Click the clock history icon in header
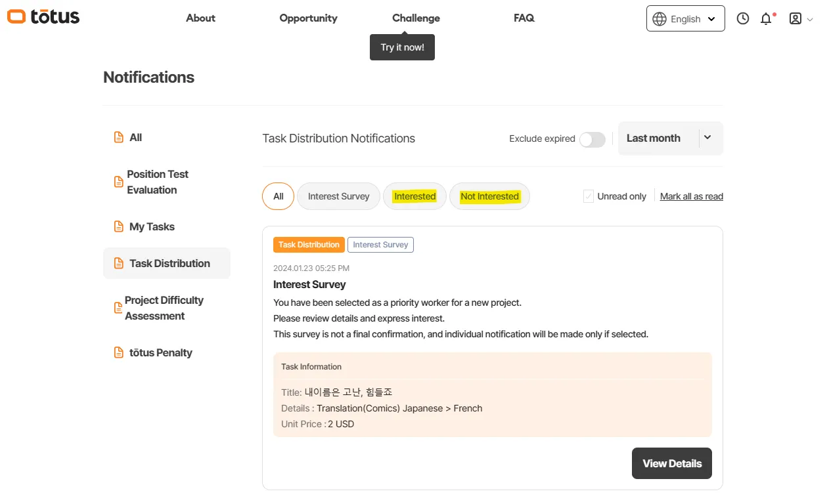Viewport: 829px width, 504px height. [x=742, y=18]
